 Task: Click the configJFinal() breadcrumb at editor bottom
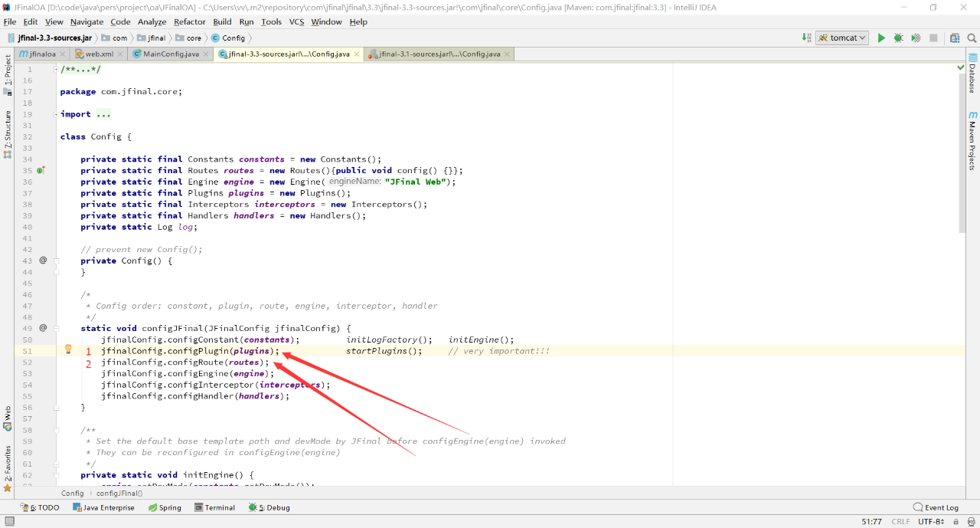(x=119, y=494)
